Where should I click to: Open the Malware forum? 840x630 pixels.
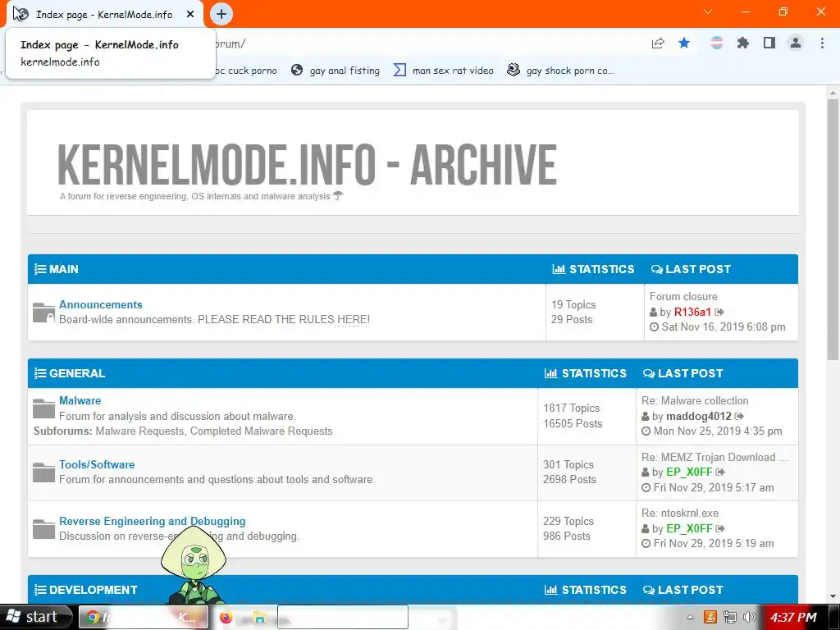80,400
